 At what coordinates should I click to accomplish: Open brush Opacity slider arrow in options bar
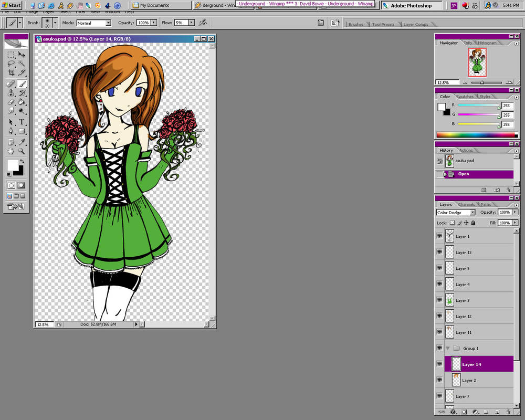point(154,23)
